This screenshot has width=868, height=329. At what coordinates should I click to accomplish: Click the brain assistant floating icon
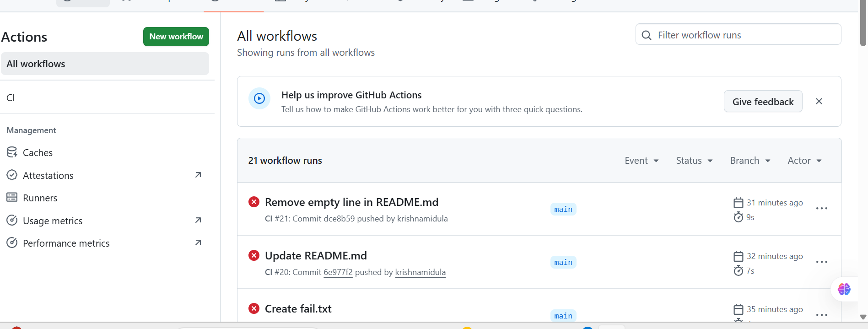pos(844,289)
